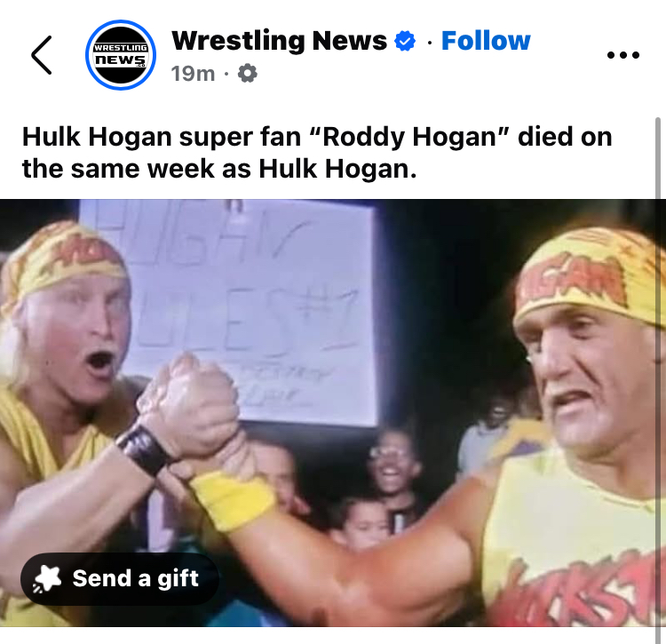Tap the blue verified badge

(x=405, y=41)
